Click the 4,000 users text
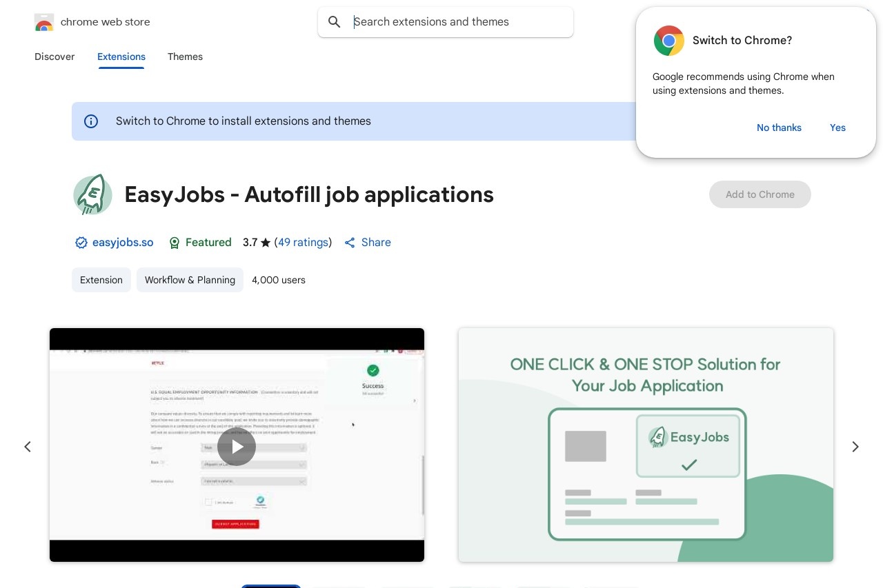The image size is (883, 588). (279, 280)
